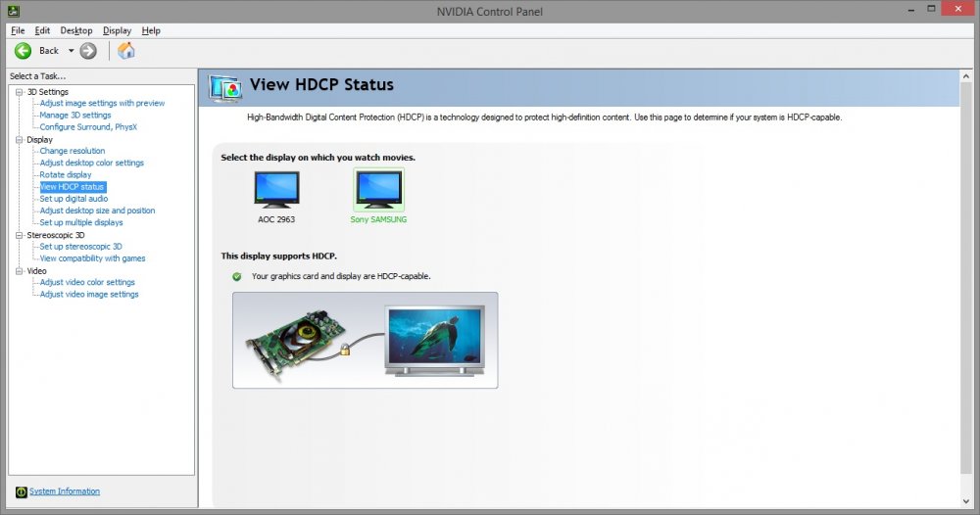
Task: Open Configure Surround, PhysX settings
Action: tap(88, 127)
